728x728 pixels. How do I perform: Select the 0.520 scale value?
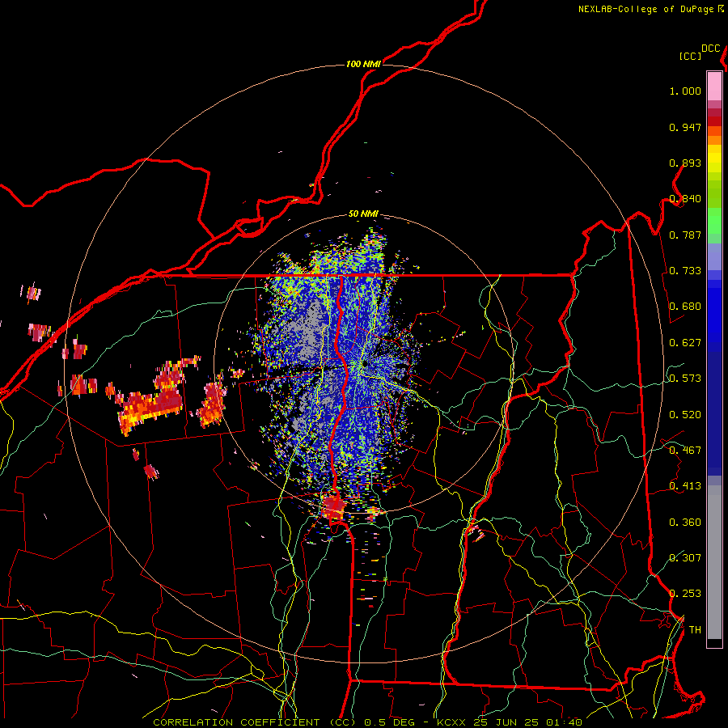[x=685, y=415]
